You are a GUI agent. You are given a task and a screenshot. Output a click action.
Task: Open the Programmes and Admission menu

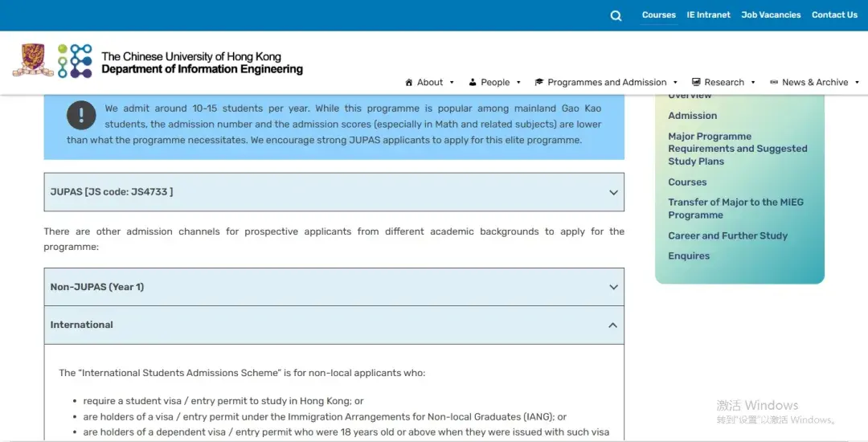click(607, 82)
